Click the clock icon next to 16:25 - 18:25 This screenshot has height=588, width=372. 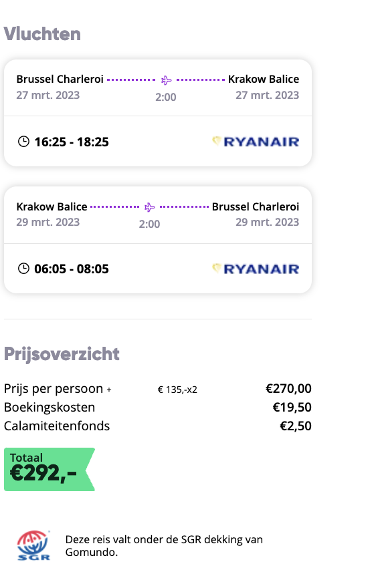click(23, 142)
